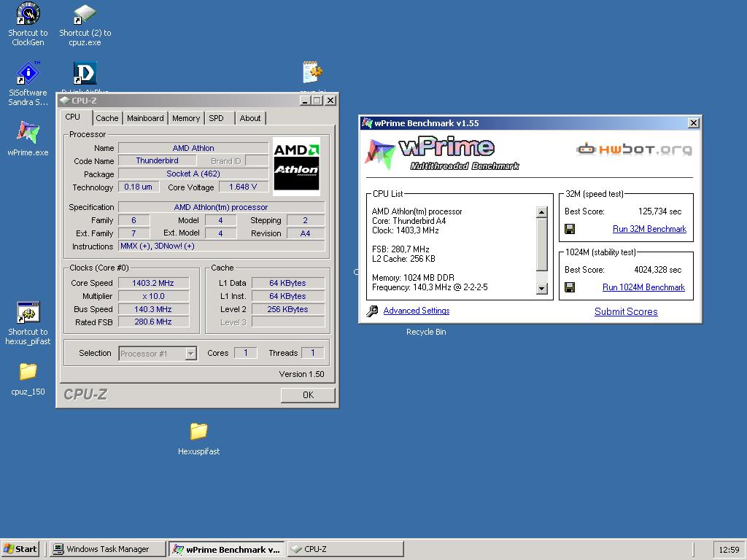
Task: Click the 32M best score 125,734 sec
Action: 659,211
